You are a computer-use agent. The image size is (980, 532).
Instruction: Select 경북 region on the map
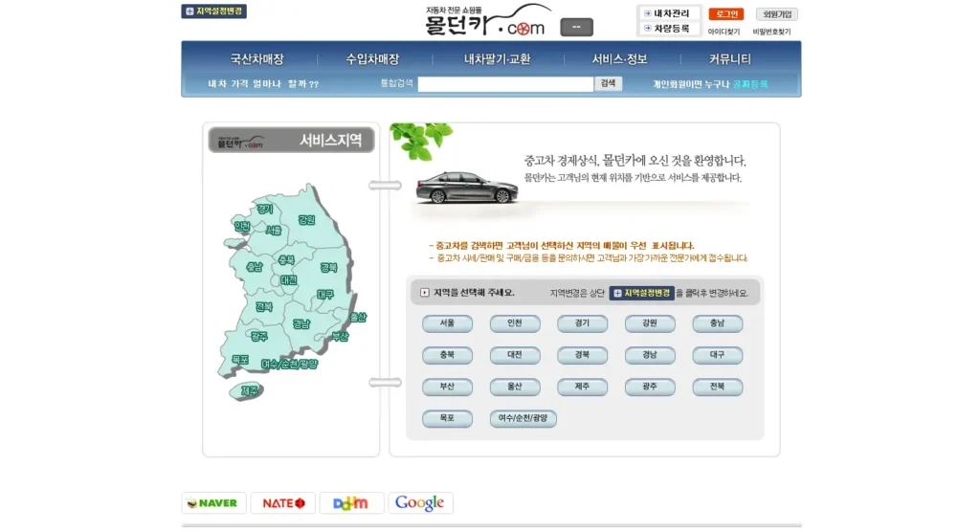(329, 267)
